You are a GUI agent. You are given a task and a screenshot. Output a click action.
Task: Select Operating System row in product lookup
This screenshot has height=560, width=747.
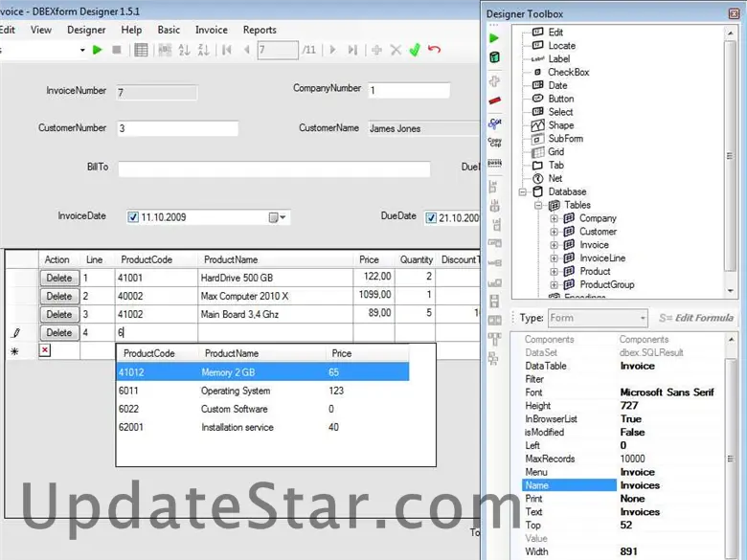click(262, 391)
